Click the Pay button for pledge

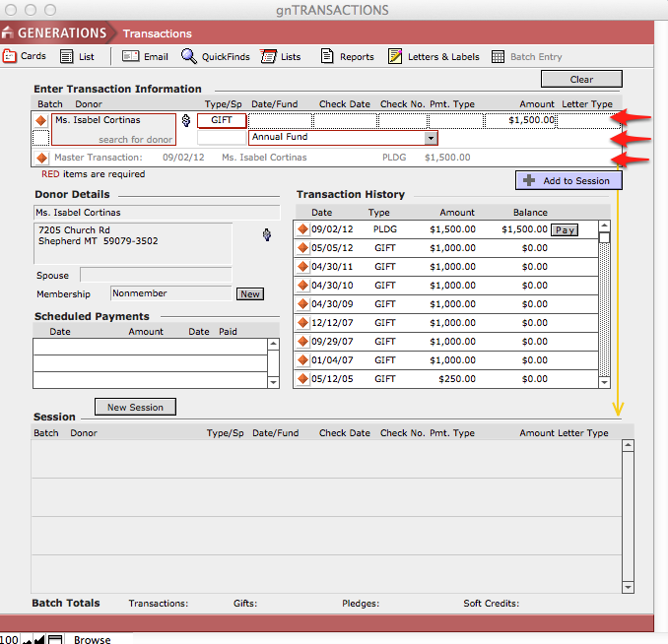(x=564, y=229)
